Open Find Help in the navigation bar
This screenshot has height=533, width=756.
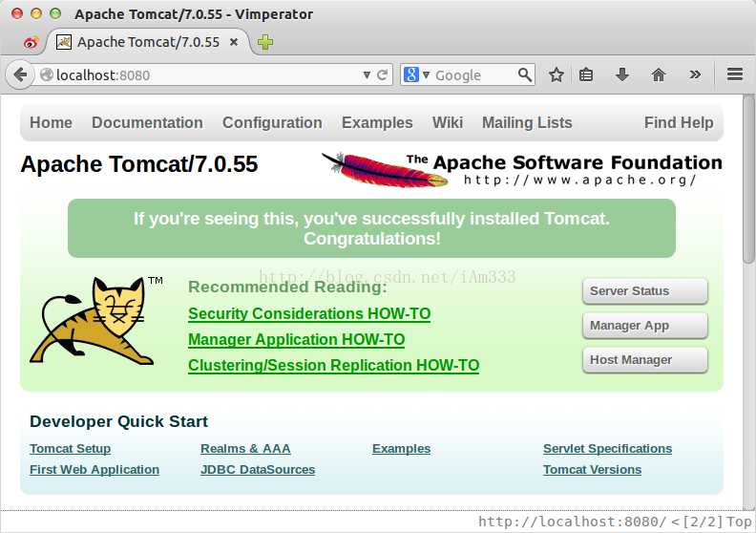(x=679, y=122)
